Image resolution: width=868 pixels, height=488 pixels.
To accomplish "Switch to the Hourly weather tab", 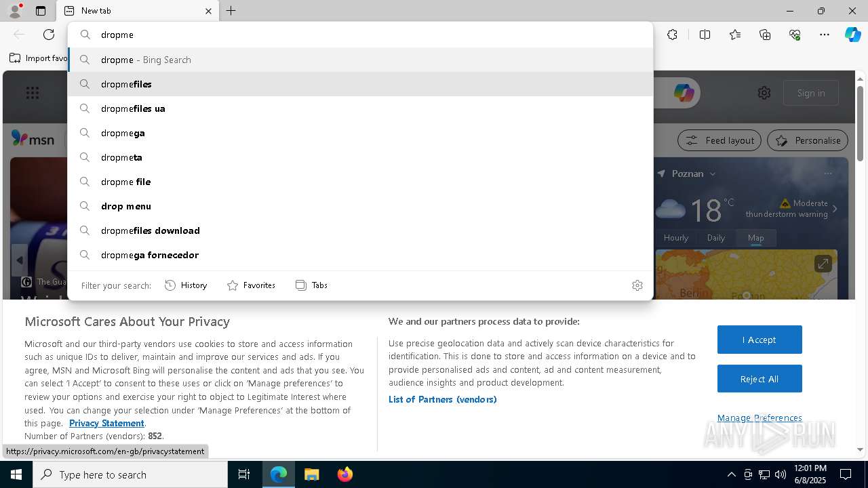I will 676,238.
